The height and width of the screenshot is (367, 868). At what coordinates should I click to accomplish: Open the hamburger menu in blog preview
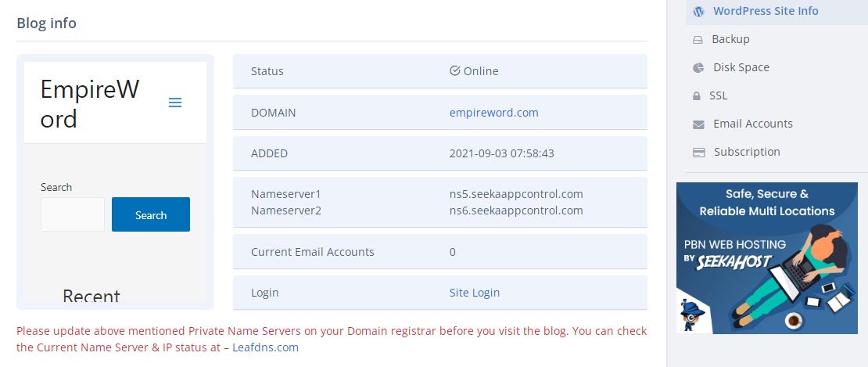point(175,103)
